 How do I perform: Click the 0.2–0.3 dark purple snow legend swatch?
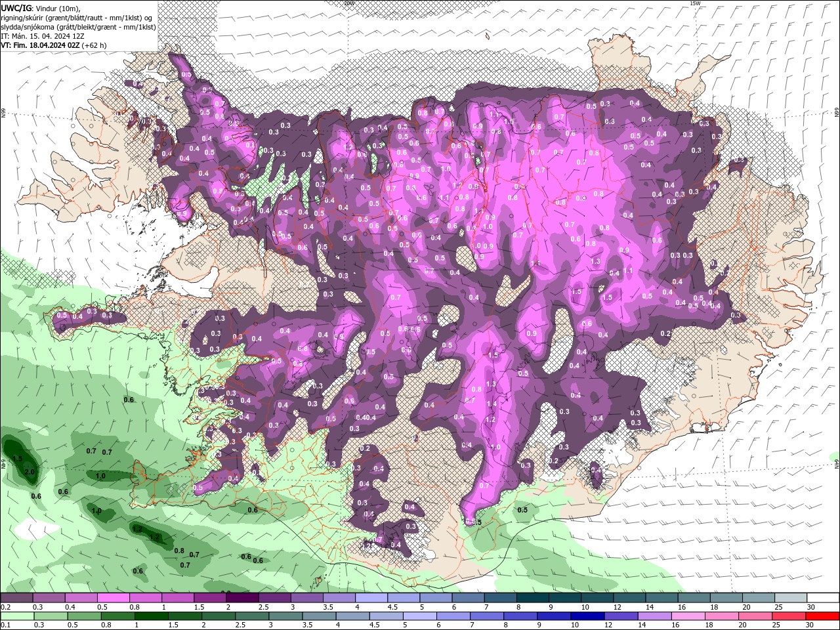point(16,598)
